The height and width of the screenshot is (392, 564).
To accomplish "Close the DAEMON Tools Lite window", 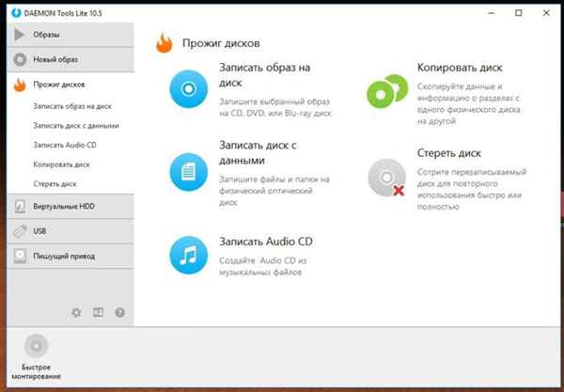I will tap(546, 13).
